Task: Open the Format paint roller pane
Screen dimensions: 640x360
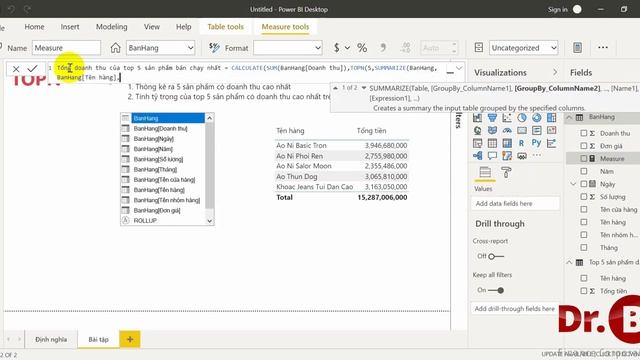Action: point(506,173)
